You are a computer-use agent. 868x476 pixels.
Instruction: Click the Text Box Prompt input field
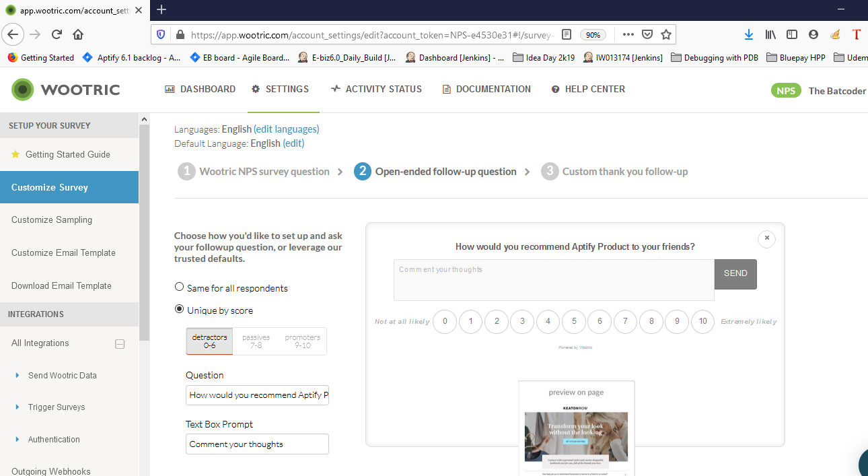click(x=257, y=444)
